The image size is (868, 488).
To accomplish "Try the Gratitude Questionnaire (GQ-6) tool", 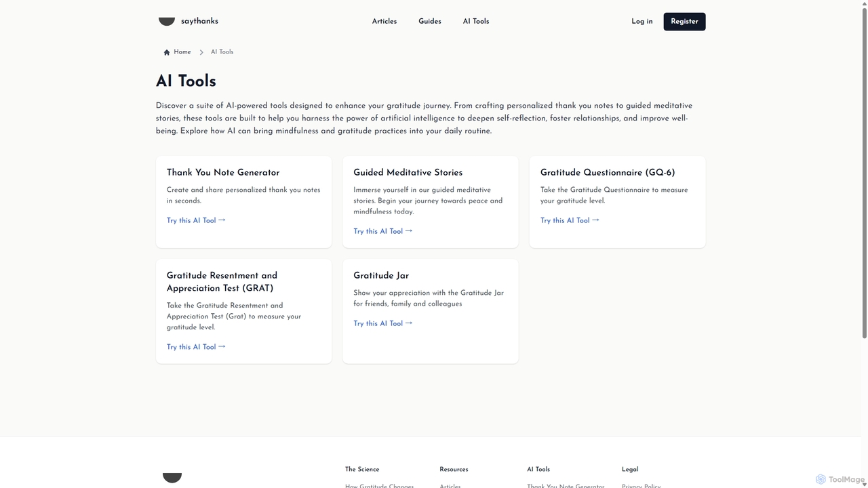I will click(570, 220).
